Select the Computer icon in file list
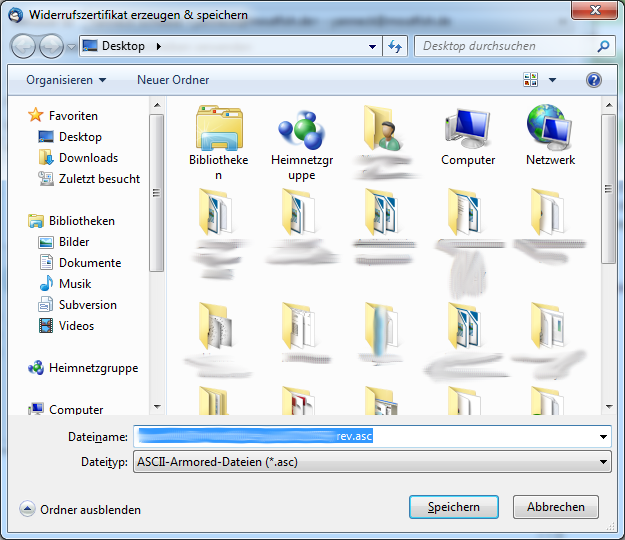The image size is (625, 540). tap(467, 128)
